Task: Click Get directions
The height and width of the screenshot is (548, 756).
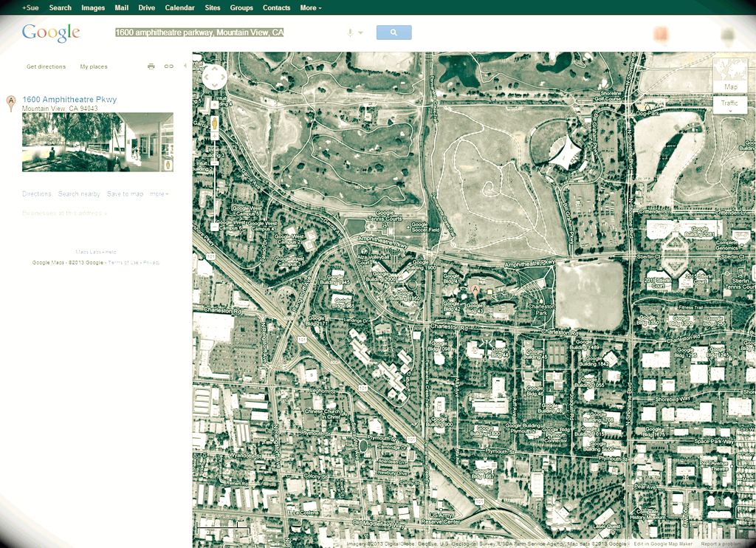Action: (47, 66)
